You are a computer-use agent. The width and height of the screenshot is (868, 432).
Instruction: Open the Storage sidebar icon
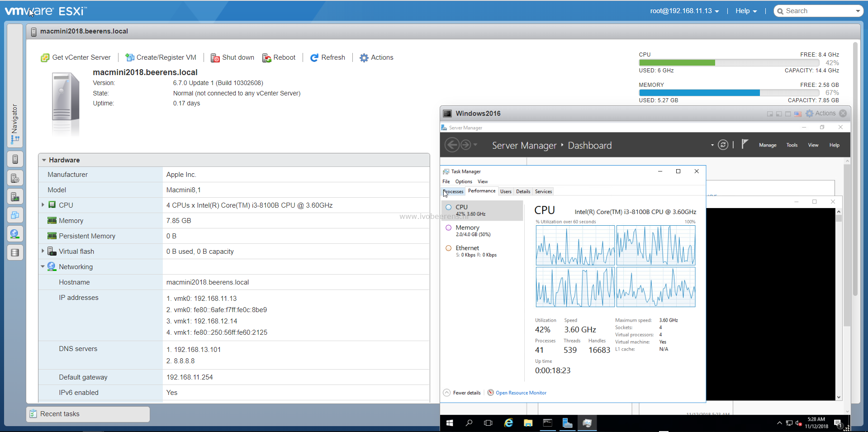pos(15,252)
